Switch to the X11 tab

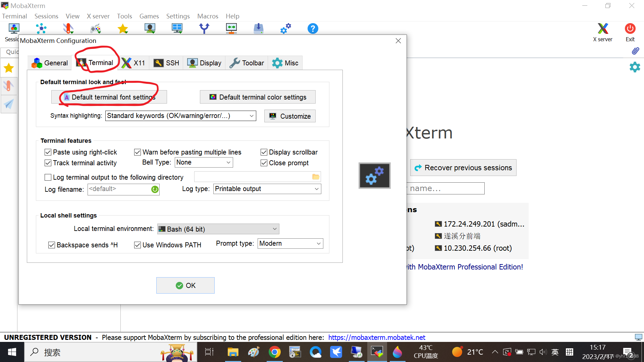(x=133, y=63)
